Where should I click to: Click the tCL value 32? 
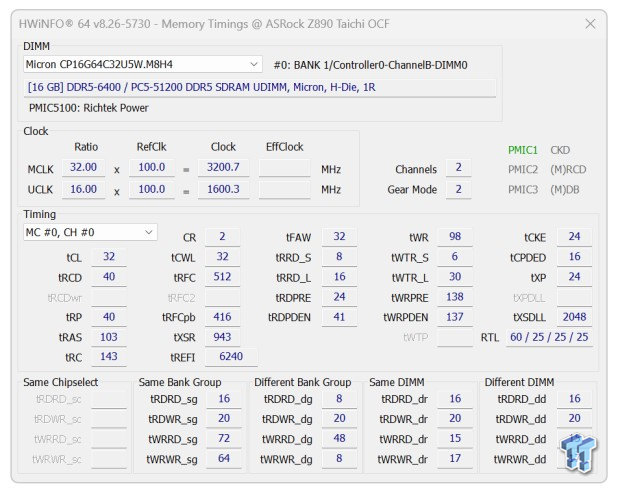(109, 257)
